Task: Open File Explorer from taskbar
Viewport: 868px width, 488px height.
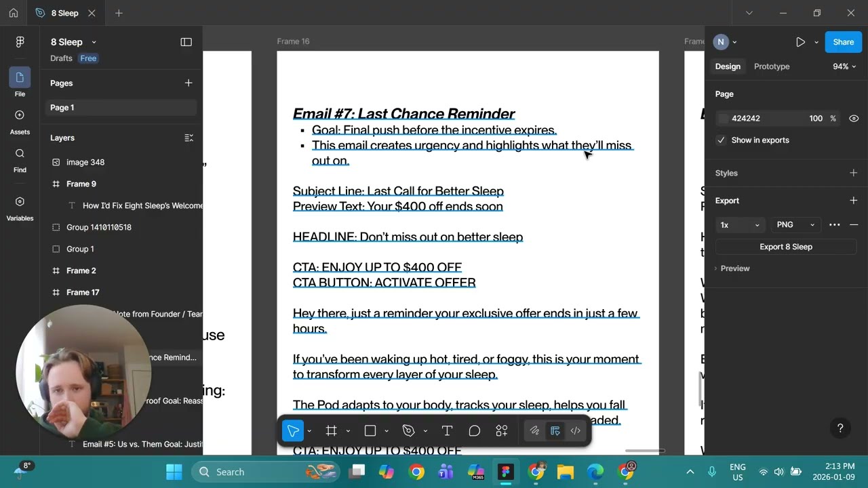Action: point(565,472)
